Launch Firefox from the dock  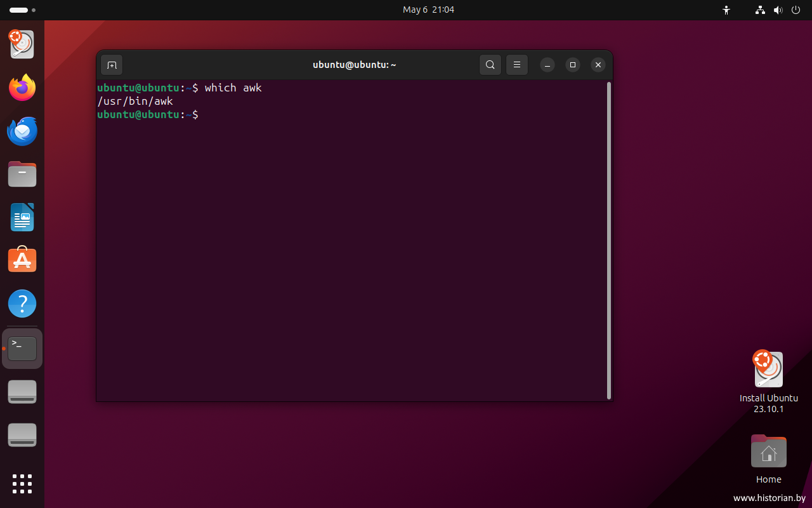22,88
